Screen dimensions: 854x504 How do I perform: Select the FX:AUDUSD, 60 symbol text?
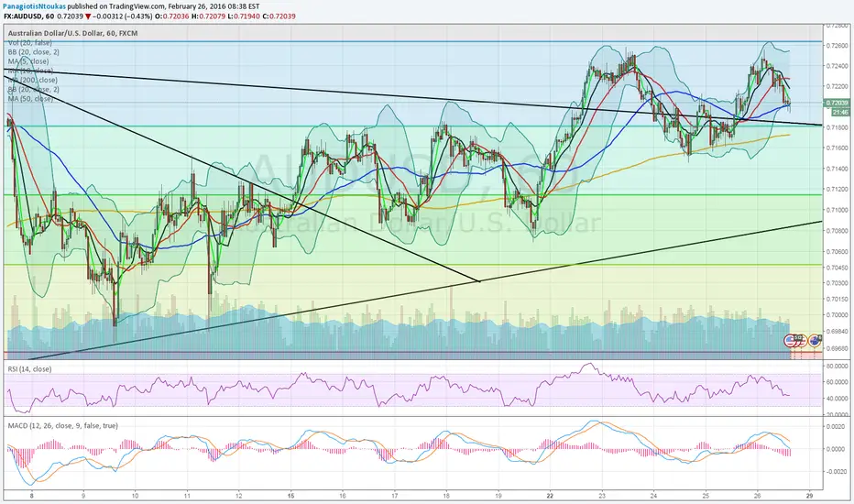coord(28,16)
